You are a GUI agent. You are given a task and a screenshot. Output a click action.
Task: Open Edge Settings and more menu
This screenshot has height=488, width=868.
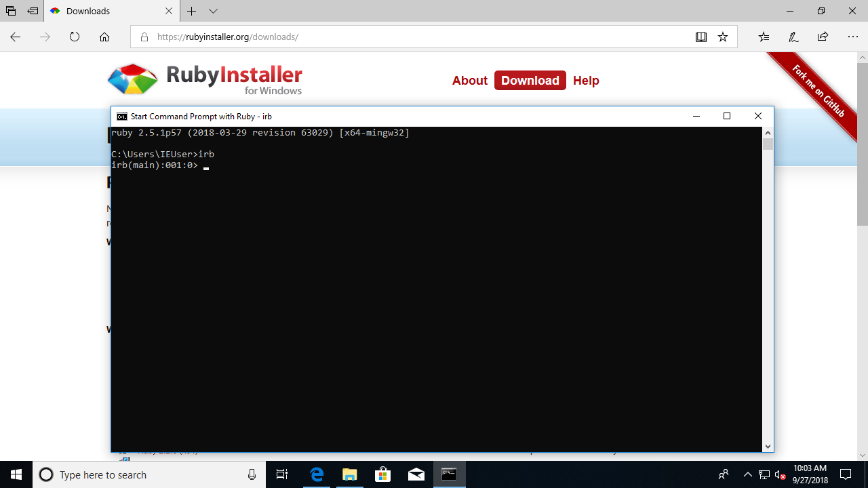[x=853, y=37]
